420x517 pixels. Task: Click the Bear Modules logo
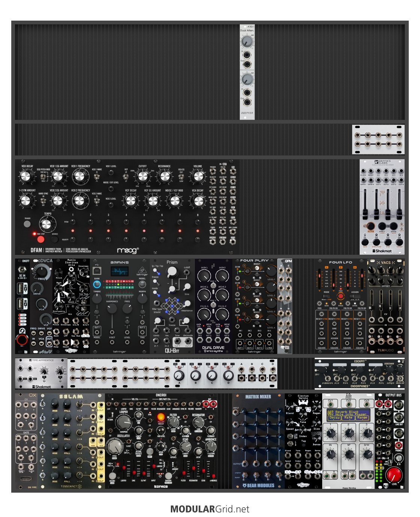tap(258, 485)
